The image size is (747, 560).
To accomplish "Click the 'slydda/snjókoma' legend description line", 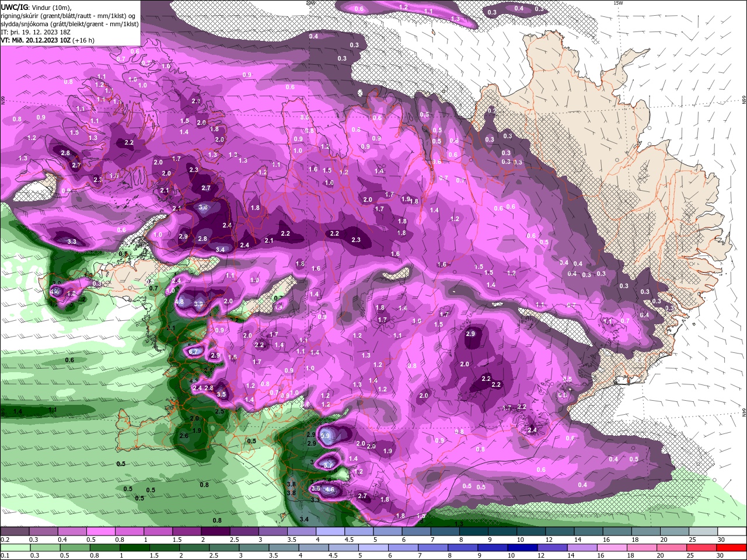I will (69, 24).
